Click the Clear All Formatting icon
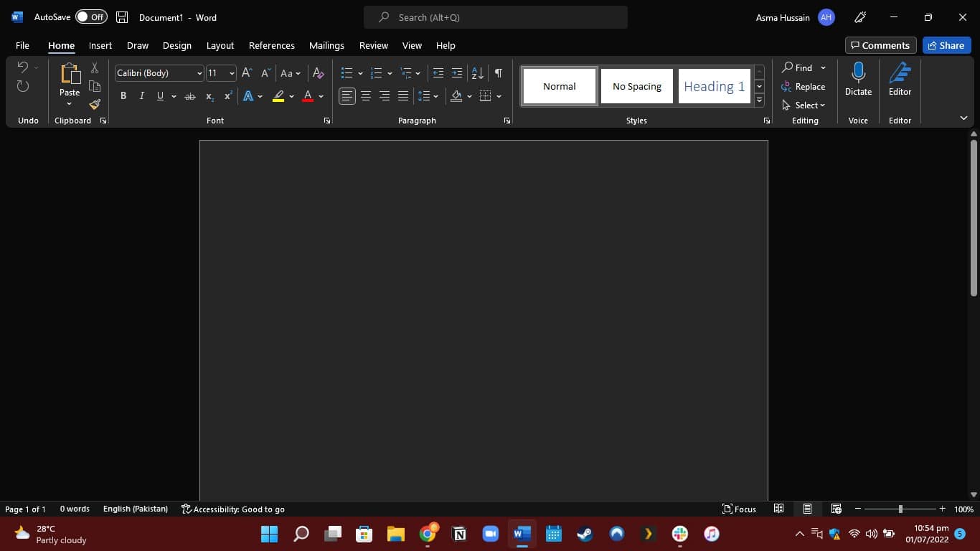 (319, 73)
